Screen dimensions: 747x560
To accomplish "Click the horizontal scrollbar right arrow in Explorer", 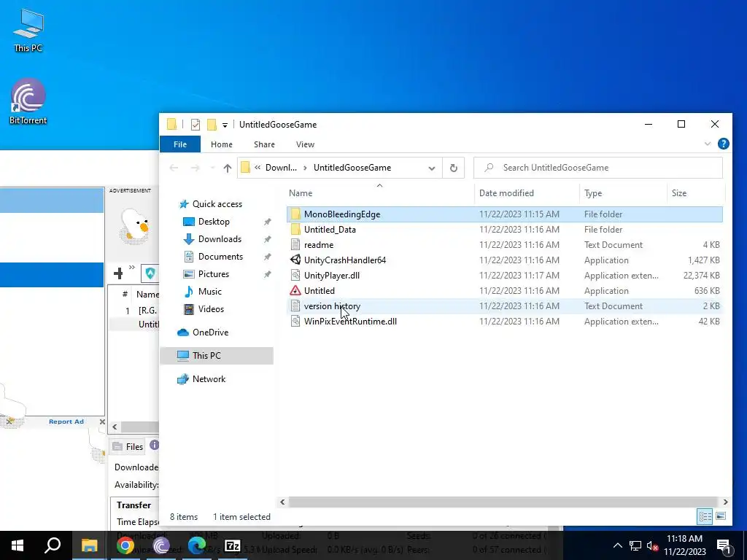I will tap(725, 502).
